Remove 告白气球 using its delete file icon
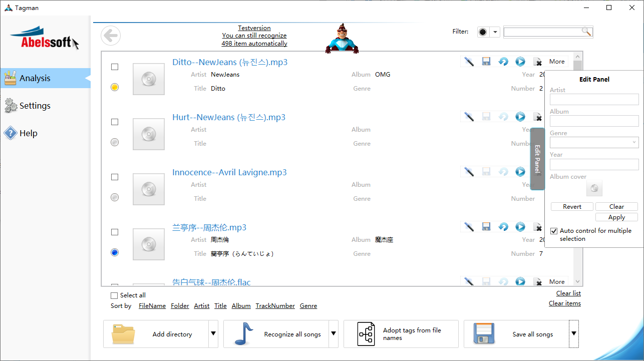644x361 pixels. coord(538,281)
